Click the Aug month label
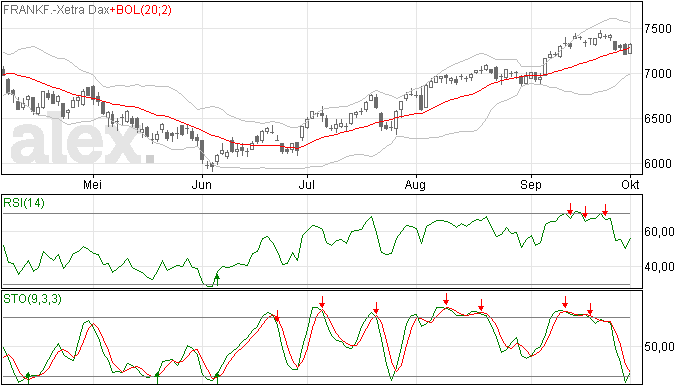 point(415,184)
